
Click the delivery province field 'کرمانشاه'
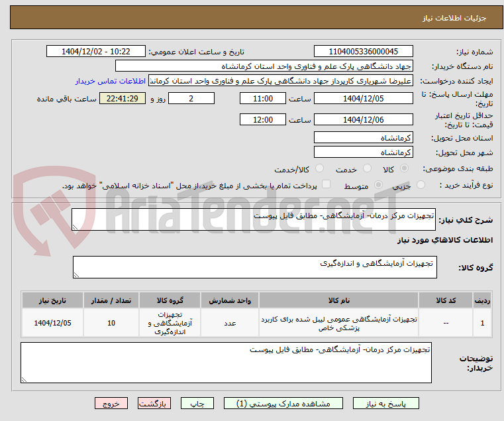363,137
